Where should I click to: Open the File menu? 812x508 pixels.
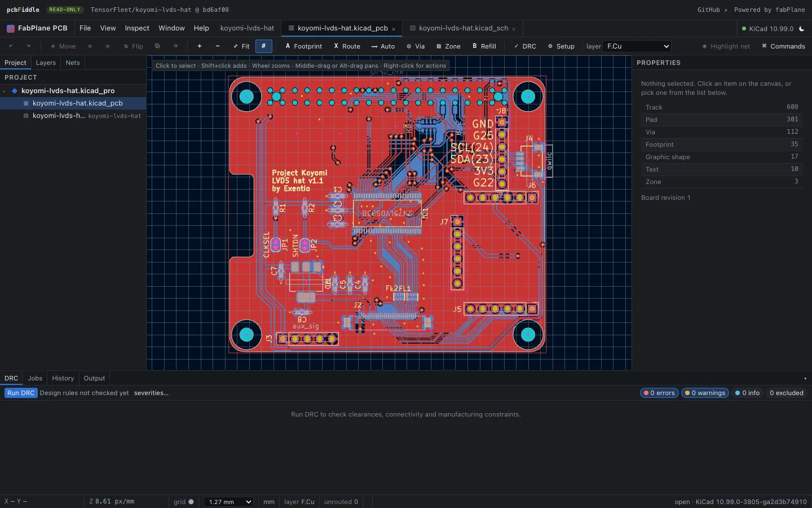(85, 28)
